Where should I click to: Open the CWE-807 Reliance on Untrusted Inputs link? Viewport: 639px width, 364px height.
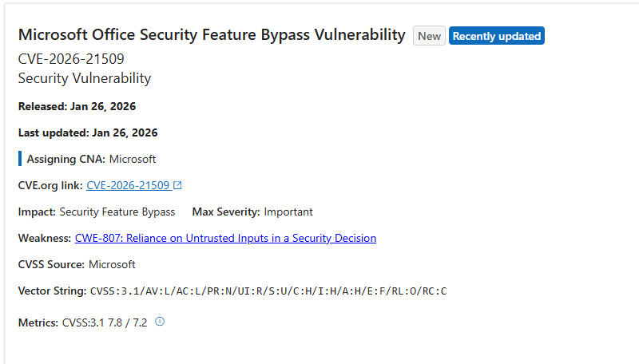(225, 238)
